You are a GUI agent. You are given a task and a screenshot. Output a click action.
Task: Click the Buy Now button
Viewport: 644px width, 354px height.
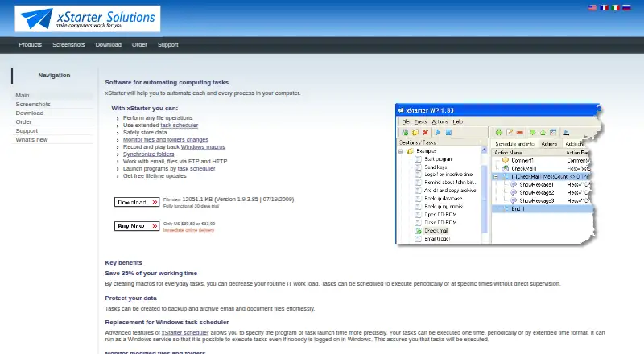click(x=137, y=226)
